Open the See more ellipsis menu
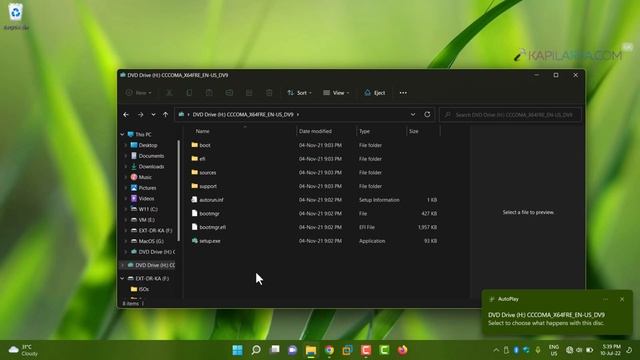This screenshot has height=360, width=640. point(403,93)
